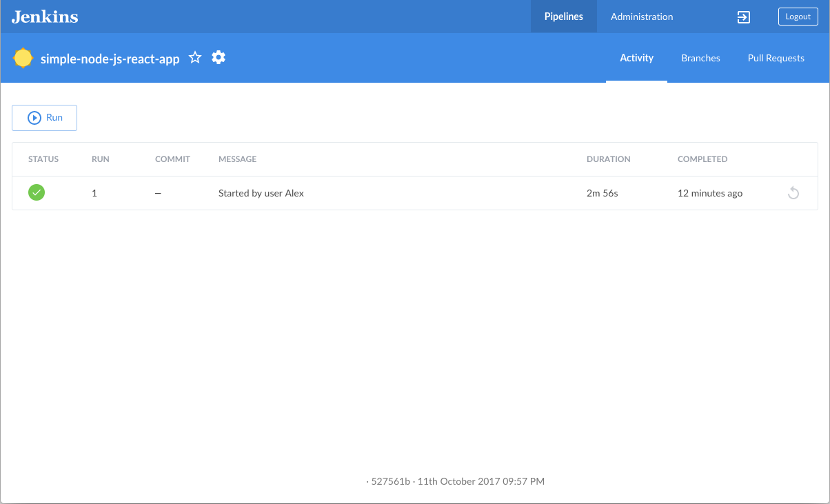Favorite the pipeline with the star icon
830x504 pixels.
pyautogui.click(x=195, y=58)
